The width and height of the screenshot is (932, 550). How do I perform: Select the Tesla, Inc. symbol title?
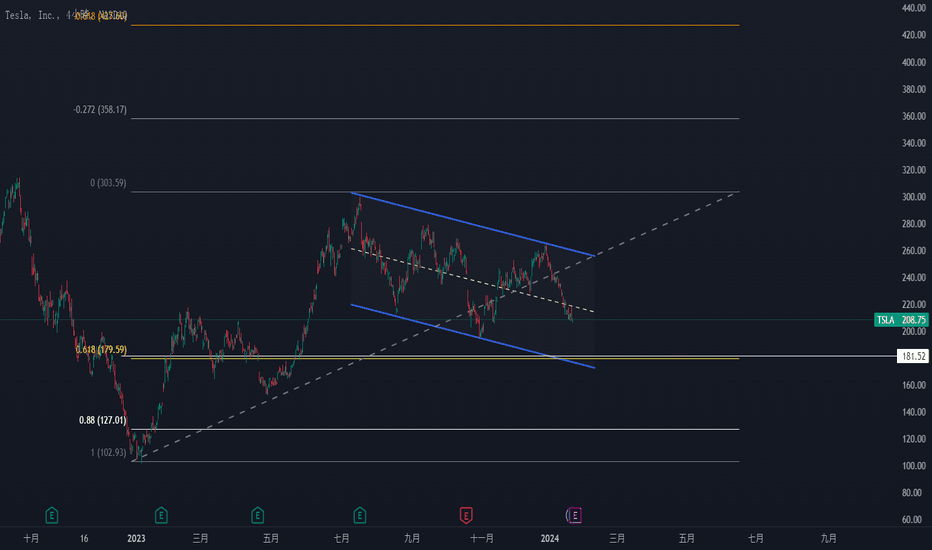[31, 15]
